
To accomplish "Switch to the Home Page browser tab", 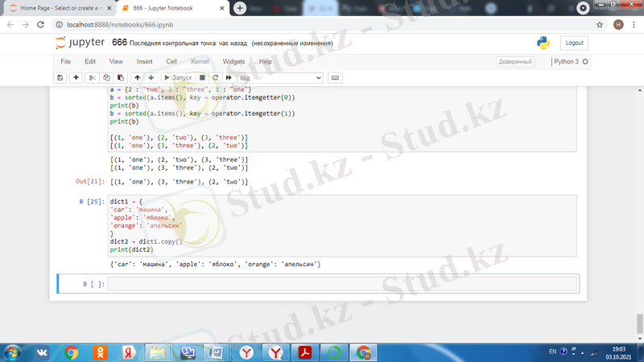I will pyautogui.click(x=62, y=8).
